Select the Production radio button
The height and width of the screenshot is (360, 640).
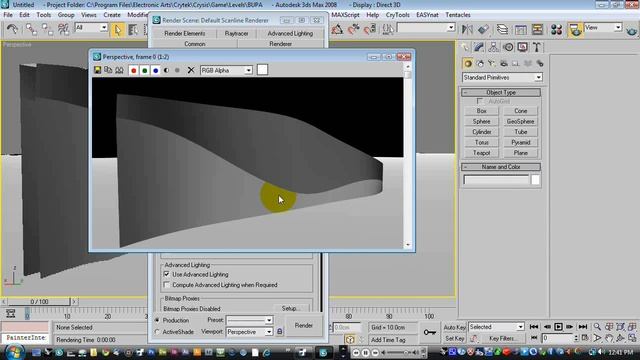[x=158, y=320]
